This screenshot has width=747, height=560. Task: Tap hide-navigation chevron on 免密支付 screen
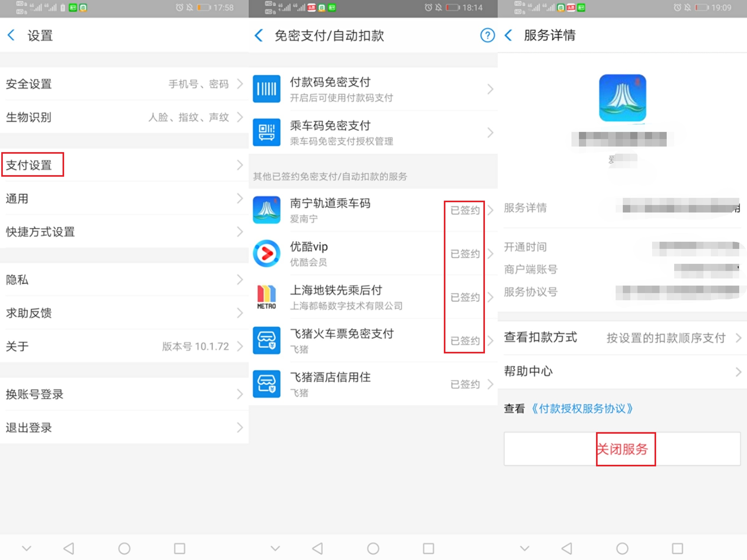[275, 548]
